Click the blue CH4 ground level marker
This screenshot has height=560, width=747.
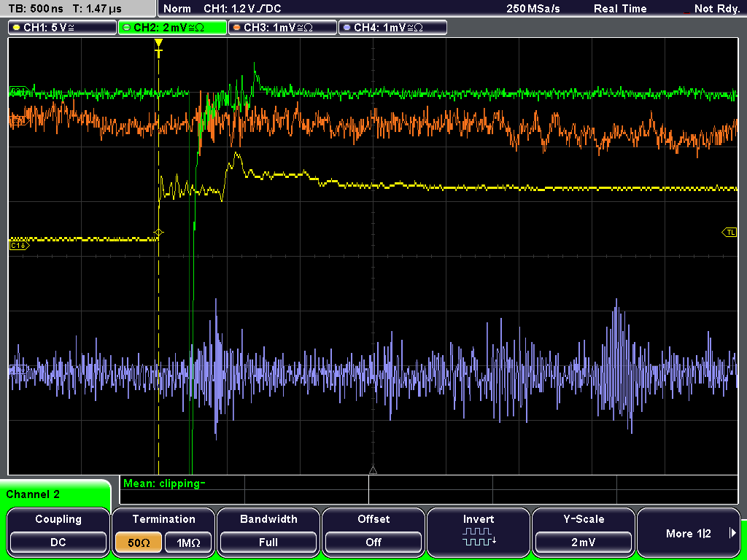19,370
